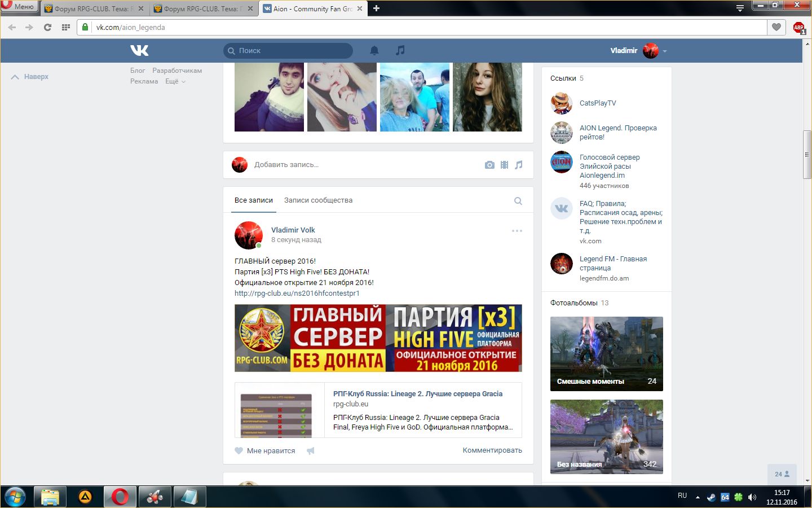Open the notifications bell

point(374,50)
